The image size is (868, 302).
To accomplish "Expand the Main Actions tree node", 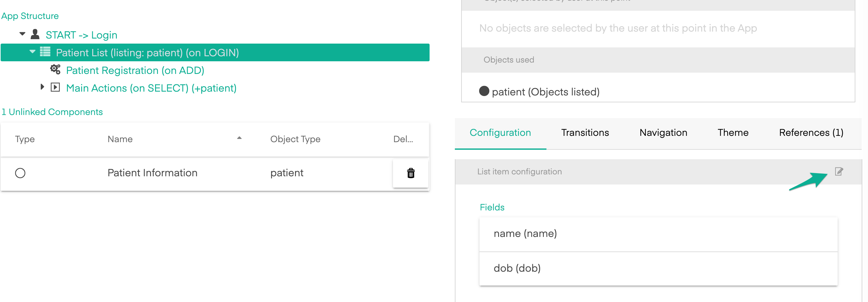I will pyautogui.click(x=42, y=87).
